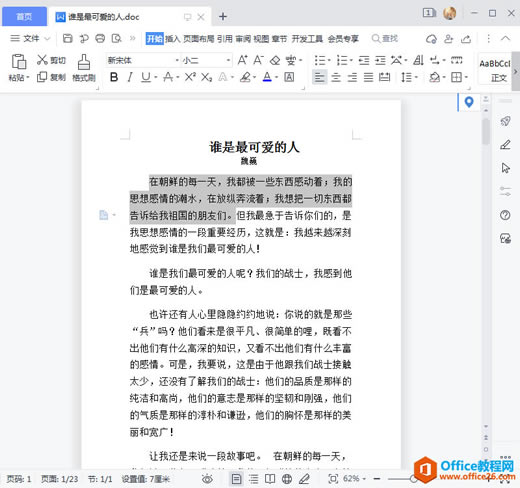Click the font color red A swatch
Viewport: 520px width, 488px height.
tap(267, 77)
